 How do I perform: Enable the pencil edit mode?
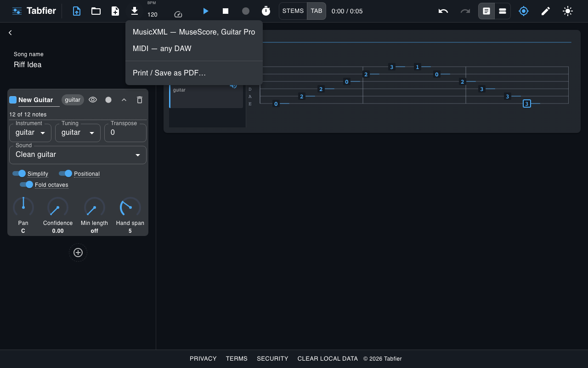pos(546,11)
